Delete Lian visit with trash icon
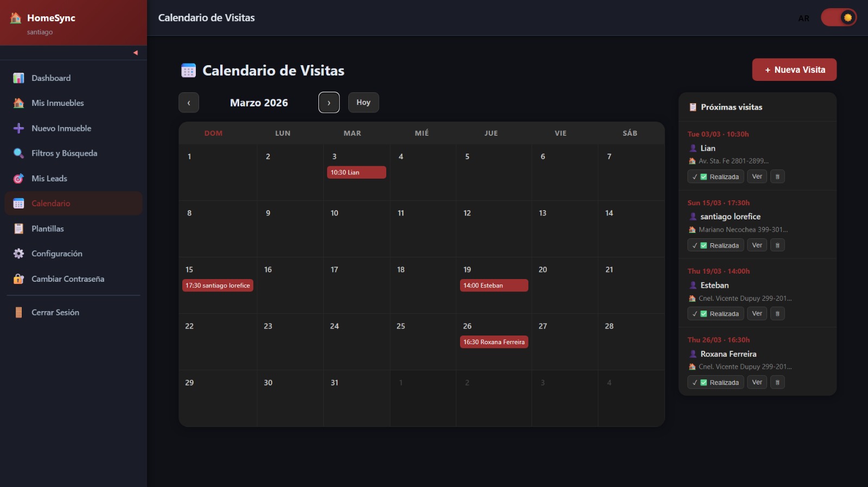This screenshot has height=487, width=868. [777, 176]
